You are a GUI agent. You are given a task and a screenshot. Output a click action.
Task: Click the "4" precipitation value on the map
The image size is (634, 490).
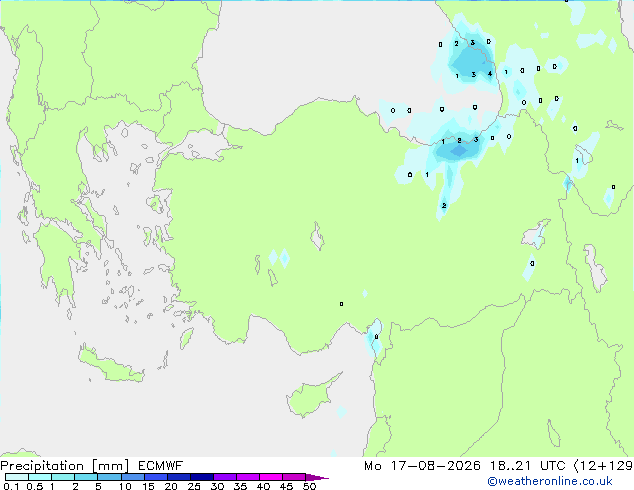tap(490, 74)
